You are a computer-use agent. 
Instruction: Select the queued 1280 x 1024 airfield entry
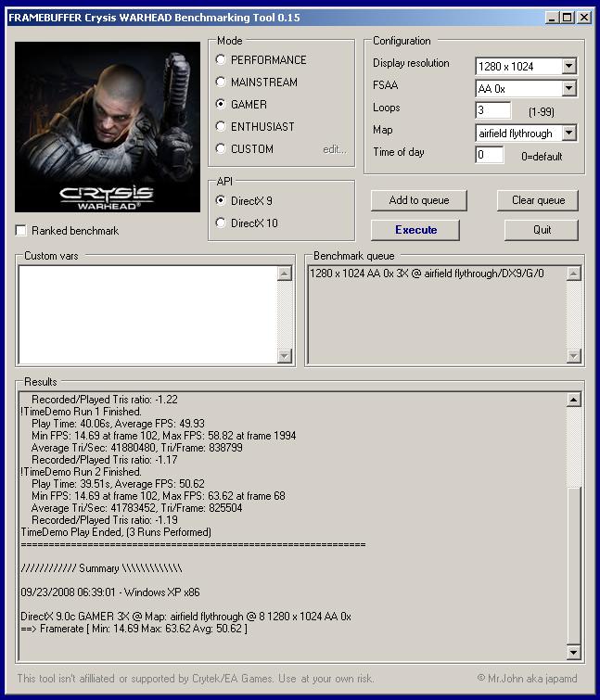pos(427,274)
